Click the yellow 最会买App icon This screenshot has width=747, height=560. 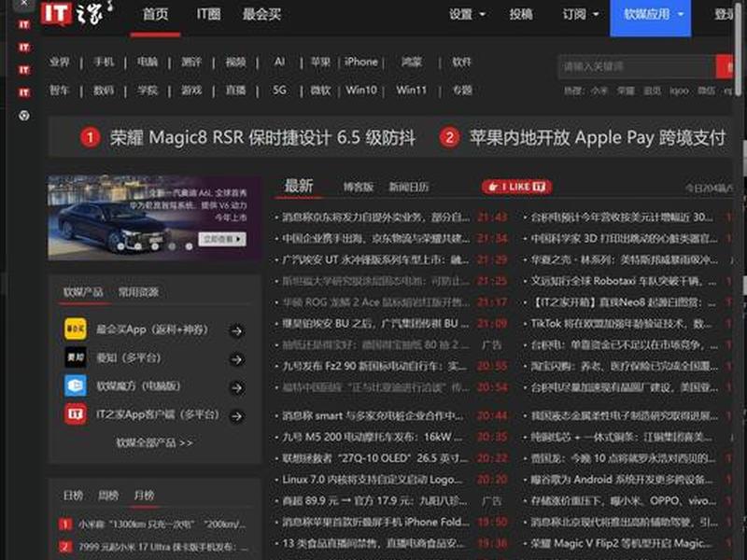[x=76, y=329]
